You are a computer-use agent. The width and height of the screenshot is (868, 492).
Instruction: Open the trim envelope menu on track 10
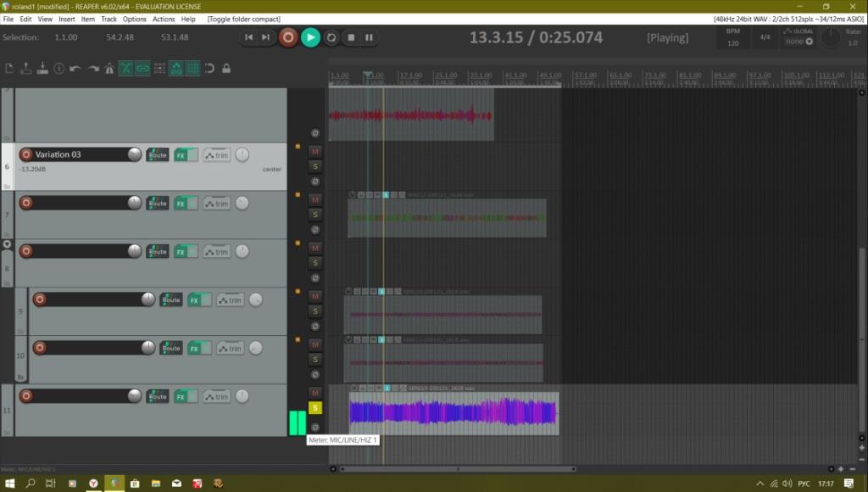(x=230, y=348)
